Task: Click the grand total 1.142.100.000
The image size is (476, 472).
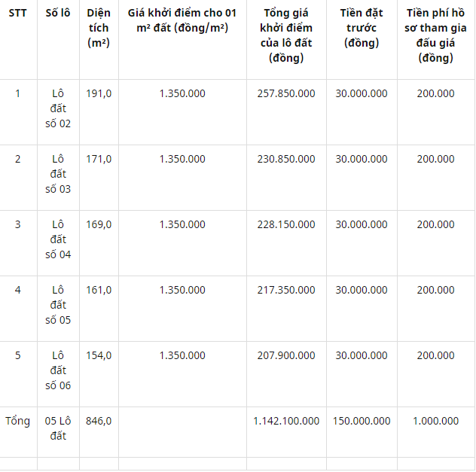Action: pos(286,421)
